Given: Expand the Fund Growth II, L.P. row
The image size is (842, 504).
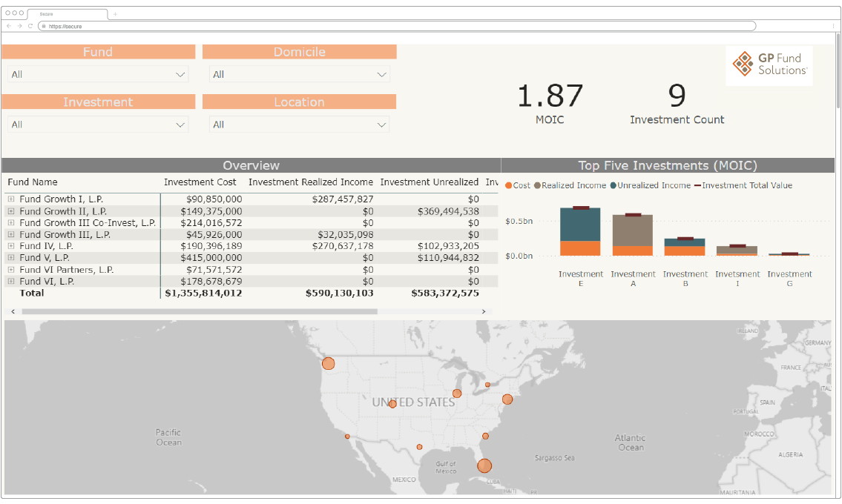Looking at the screenshot, I should pos(10,211).
